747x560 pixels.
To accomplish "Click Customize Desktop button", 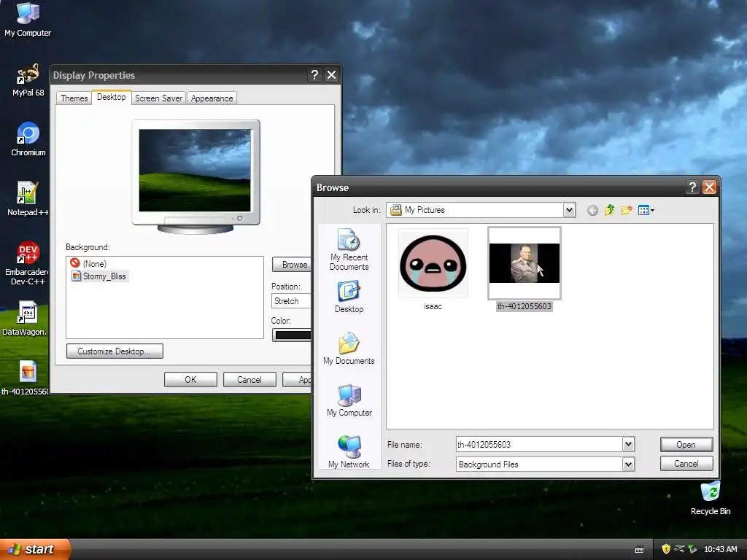I will click(115, 351).
